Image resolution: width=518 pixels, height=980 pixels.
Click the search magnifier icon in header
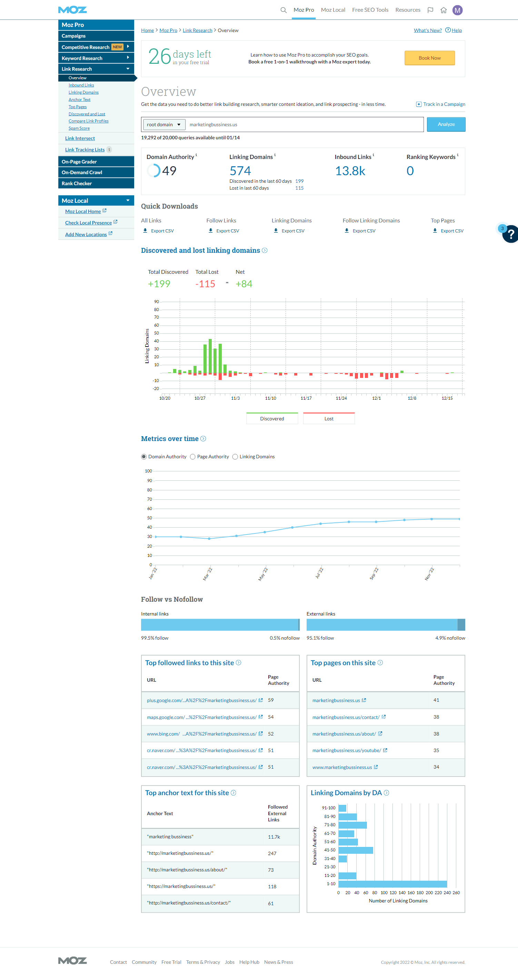pyautogui.click(x=283, y=10)
